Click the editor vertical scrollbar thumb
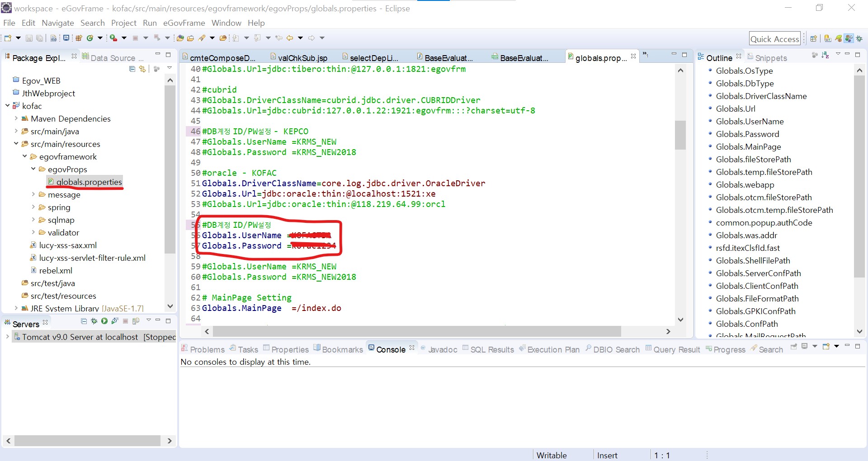Viewport: 868px width, 461px height. pyautogui.click(x=680, y=135)
